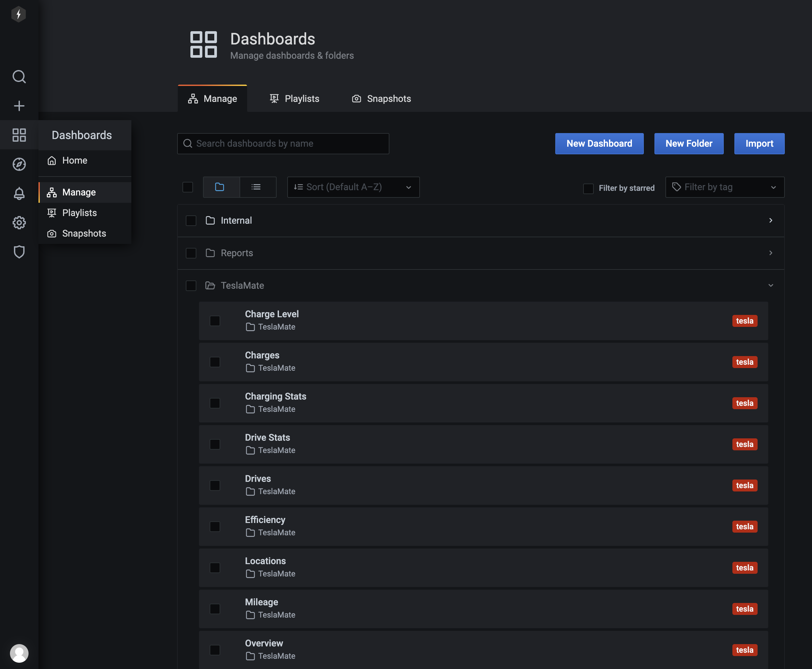Switch to list view layout
Viewport: 812px width, 669px height.
[256, 187]
